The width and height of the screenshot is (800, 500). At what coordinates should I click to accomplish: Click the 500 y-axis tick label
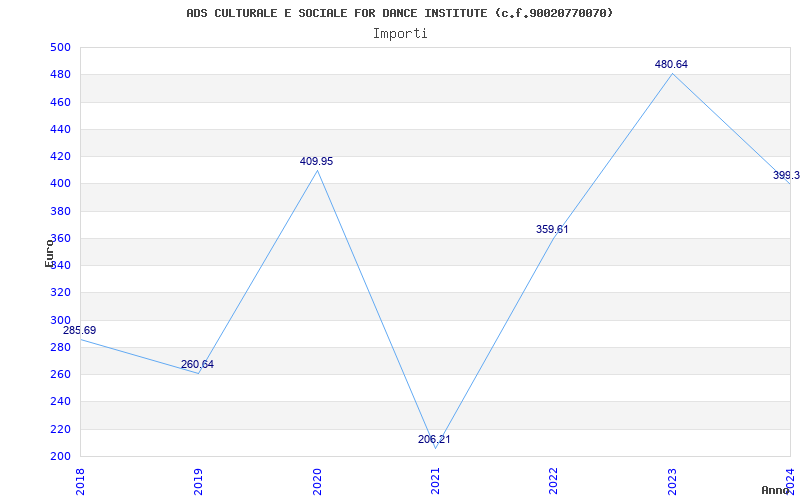60,47
